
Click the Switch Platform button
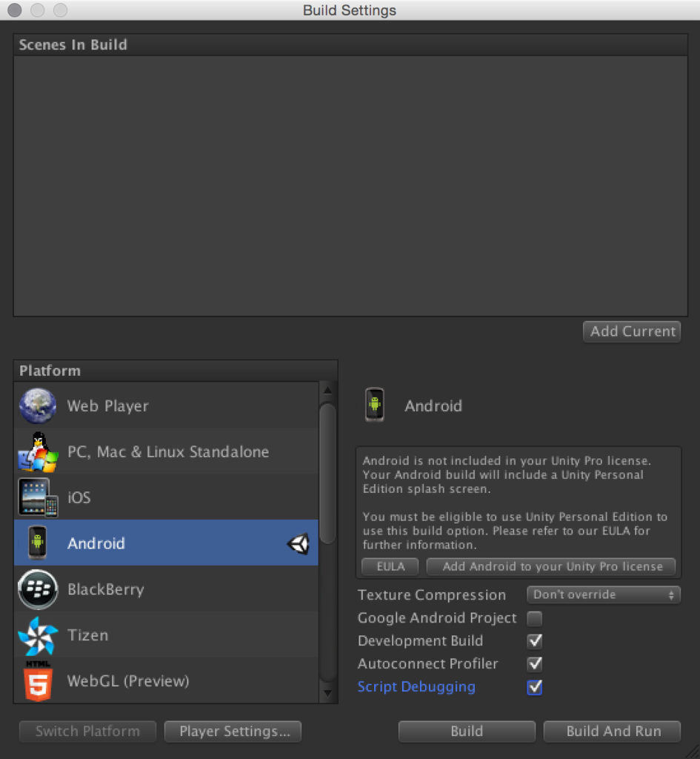(x=87, y=731)
